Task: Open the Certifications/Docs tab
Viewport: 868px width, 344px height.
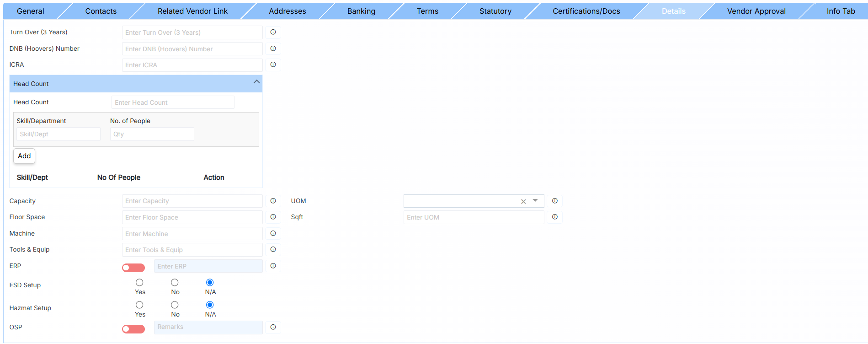Action: click(x=586, y=11)
